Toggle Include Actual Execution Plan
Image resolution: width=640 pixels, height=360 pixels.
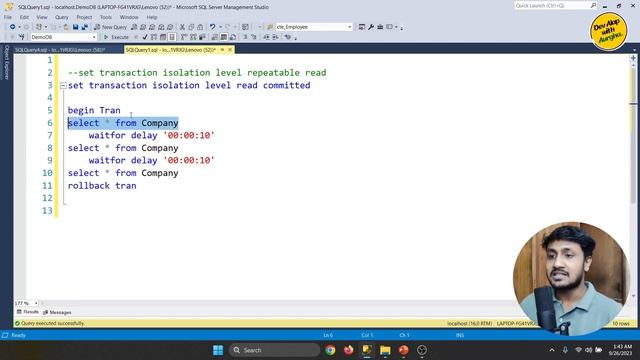pos(184,37)
